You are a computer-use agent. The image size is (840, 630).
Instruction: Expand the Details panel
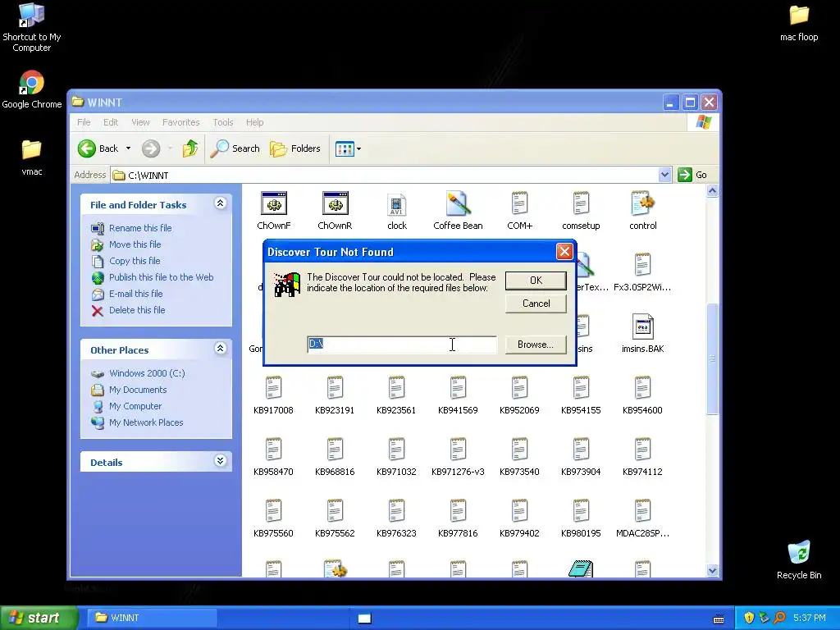pos(220,461)
